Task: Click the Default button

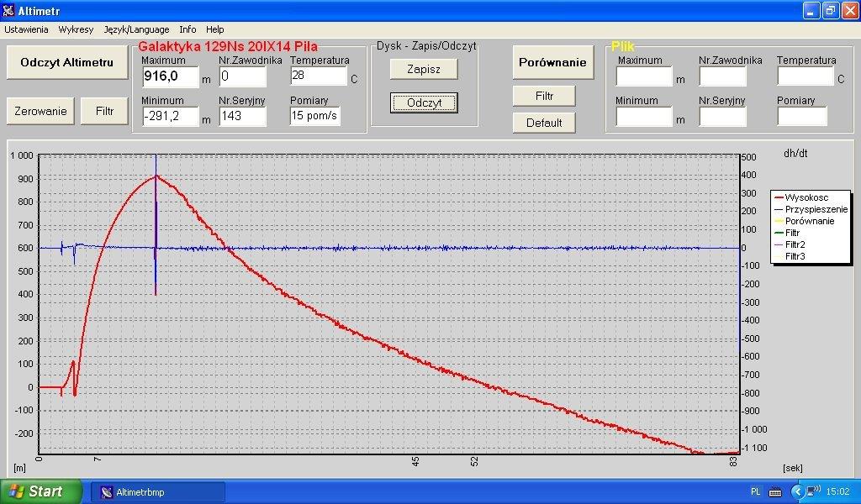Action: [544, 123]
